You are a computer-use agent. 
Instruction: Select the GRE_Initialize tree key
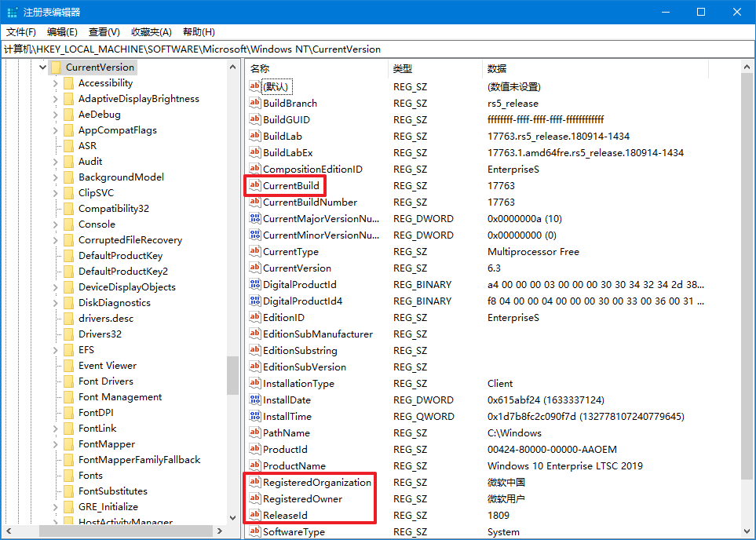point(108,507)
